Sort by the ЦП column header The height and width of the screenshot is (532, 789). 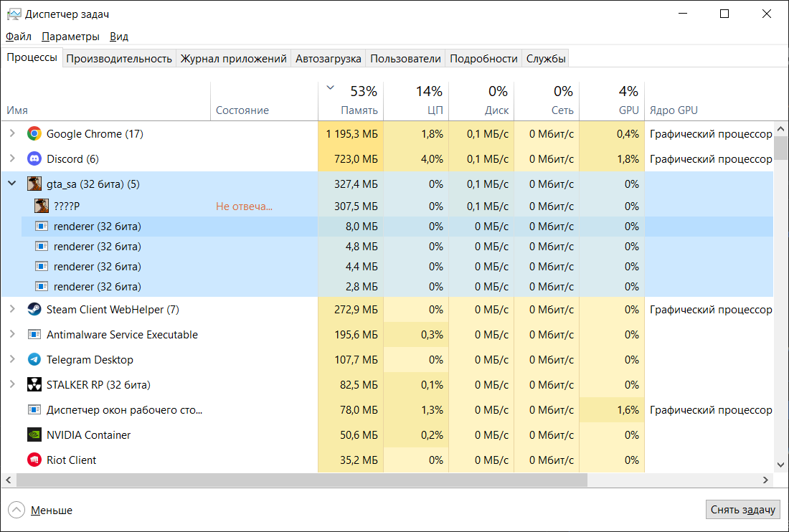point(416,101)
